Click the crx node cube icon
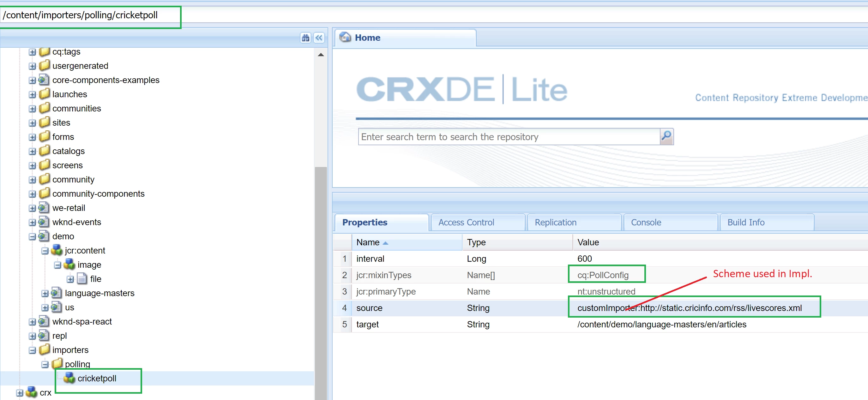 pyautogui.click(x=31, y=392)
